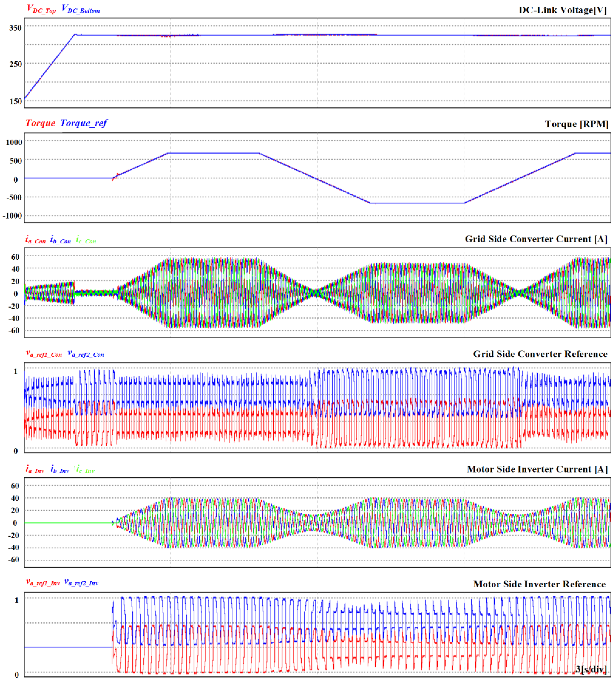Click the Grid Side Converter Reference title
Screen dimensions: 616x683
coord(540,354)
